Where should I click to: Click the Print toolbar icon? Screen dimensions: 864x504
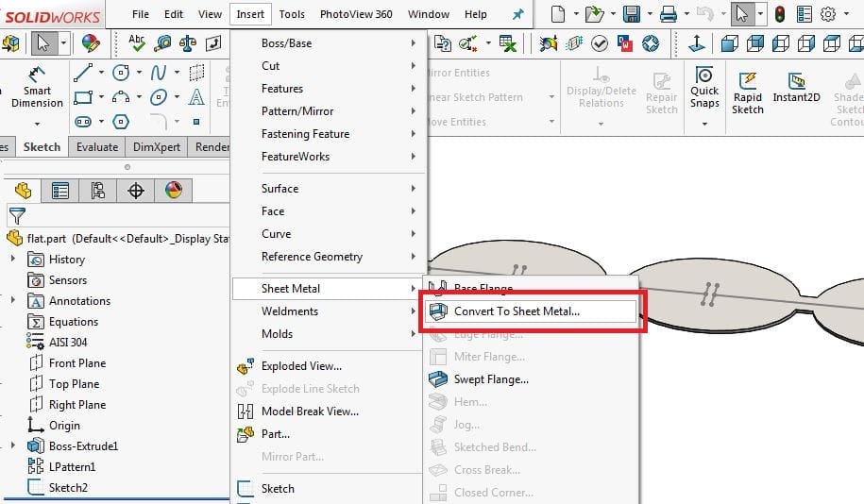click(669, 14)
